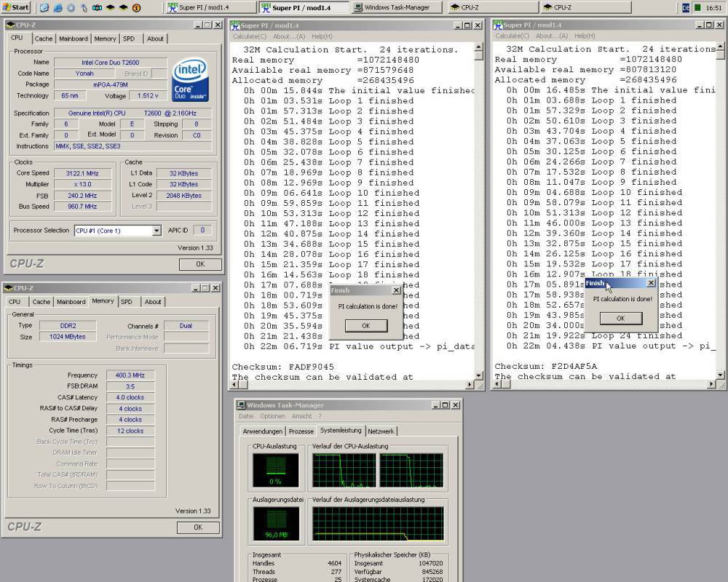Click OK in right Finish dialog
The height and width of the screenshot is (582, 728).
pyautogui.click(x=621, y=319)
